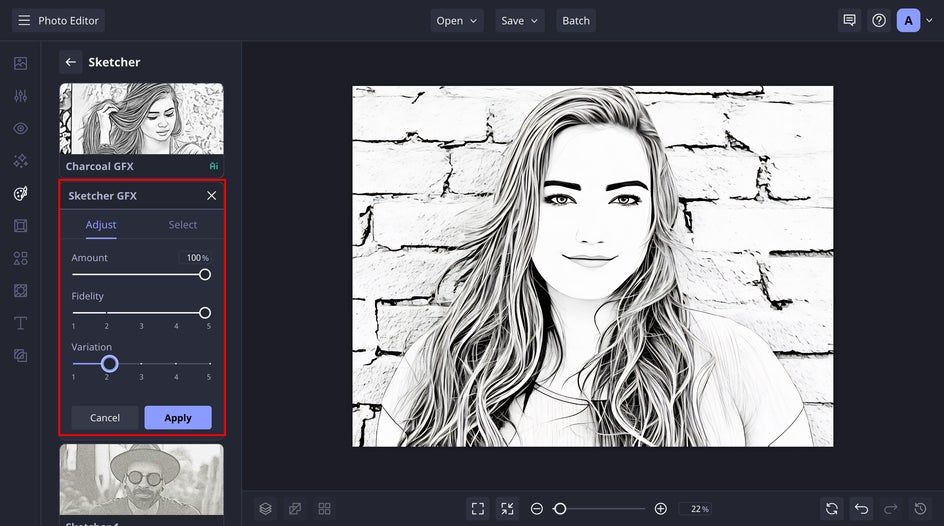Click the Fidelity slider handle
The image size is (944, 526).
[x=205, y=313]
